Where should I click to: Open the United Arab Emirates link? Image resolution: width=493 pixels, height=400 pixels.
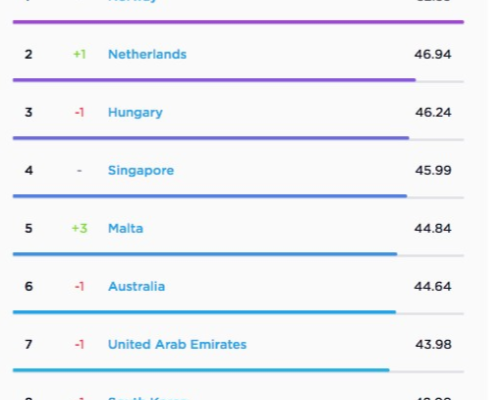(x=177, y=345)
